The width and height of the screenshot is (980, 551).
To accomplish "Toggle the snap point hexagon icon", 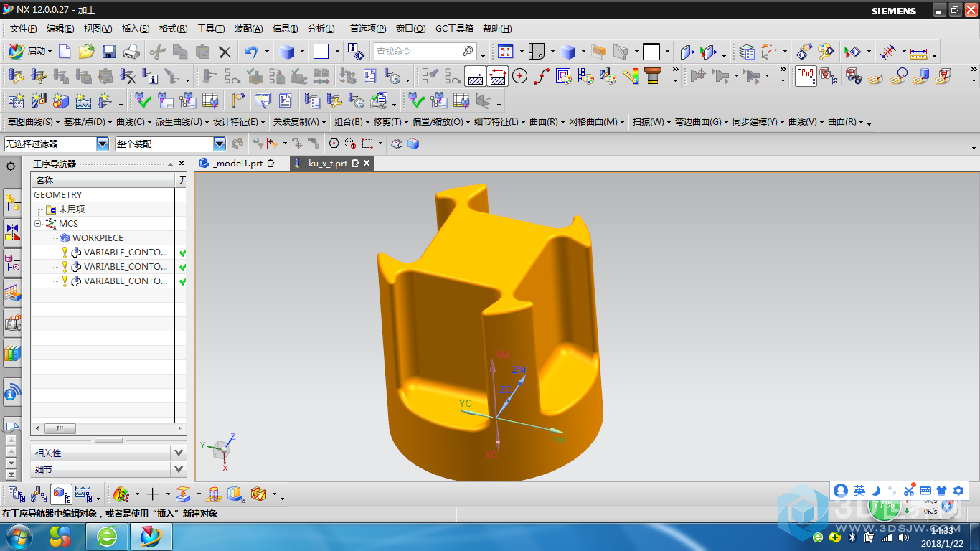I will [334, 143].
